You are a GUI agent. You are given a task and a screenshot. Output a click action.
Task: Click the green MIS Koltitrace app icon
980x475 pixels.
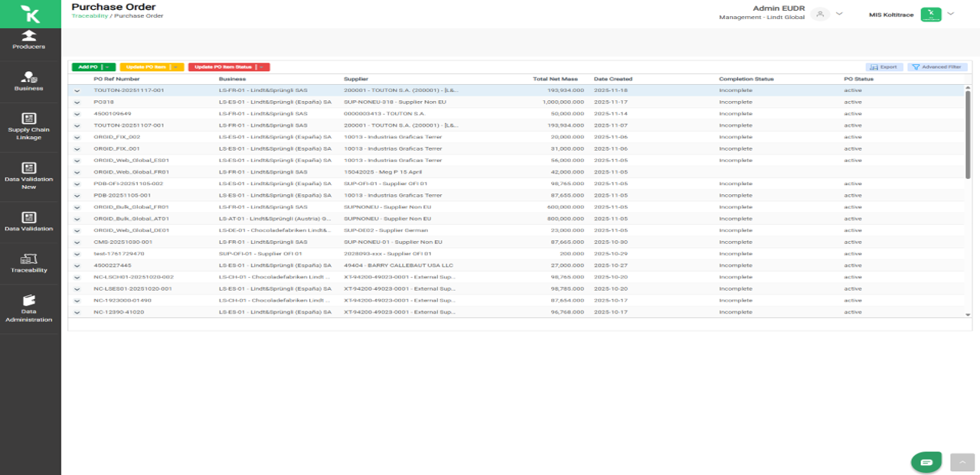click(x=930, y=14)
